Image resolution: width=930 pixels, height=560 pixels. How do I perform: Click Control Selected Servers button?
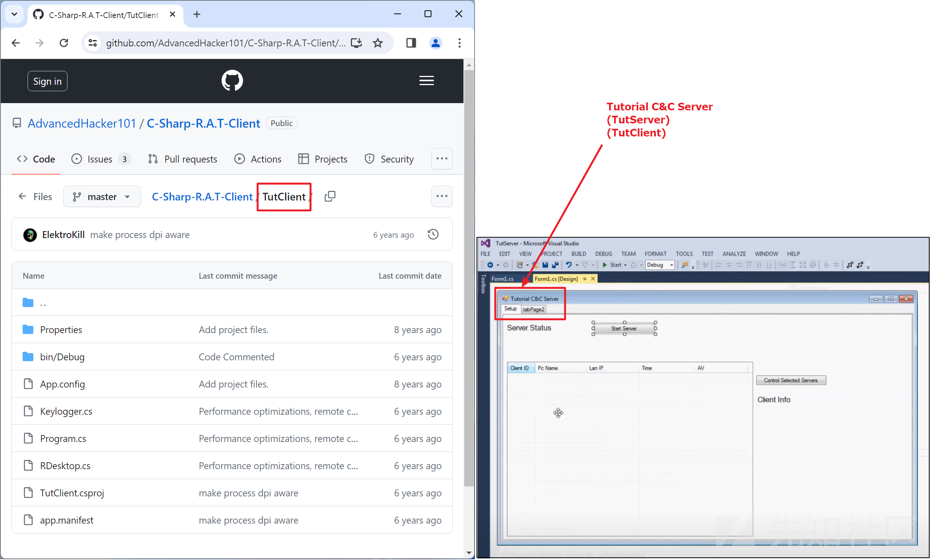tap(790, 380)
